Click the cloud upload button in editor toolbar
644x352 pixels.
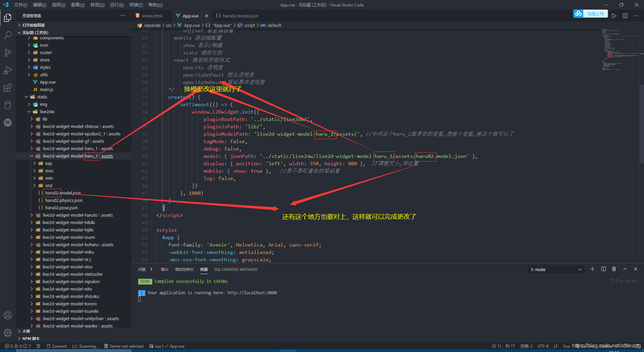pos(590,14)
